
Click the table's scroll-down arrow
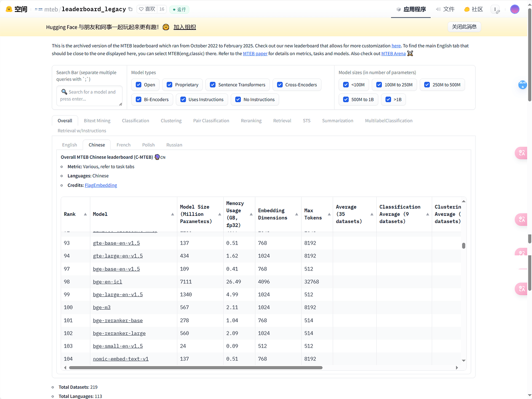coord(464,360)
